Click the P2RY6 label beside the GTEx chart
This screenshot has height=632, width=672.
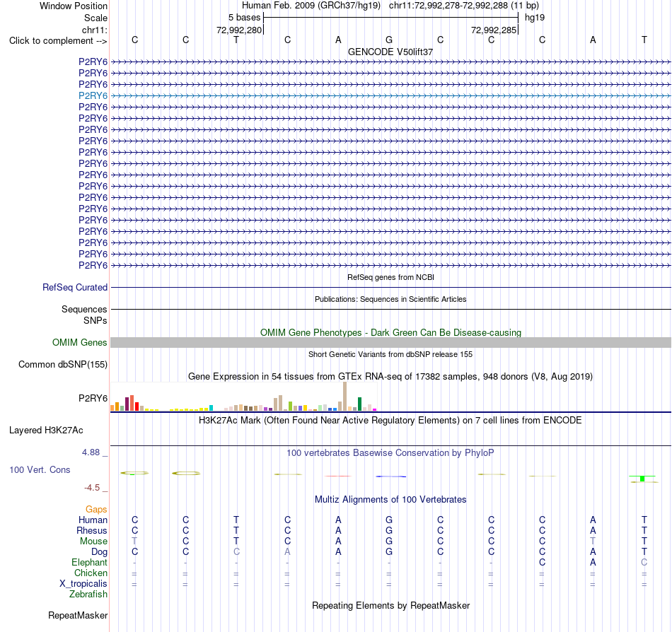(93, 398)
